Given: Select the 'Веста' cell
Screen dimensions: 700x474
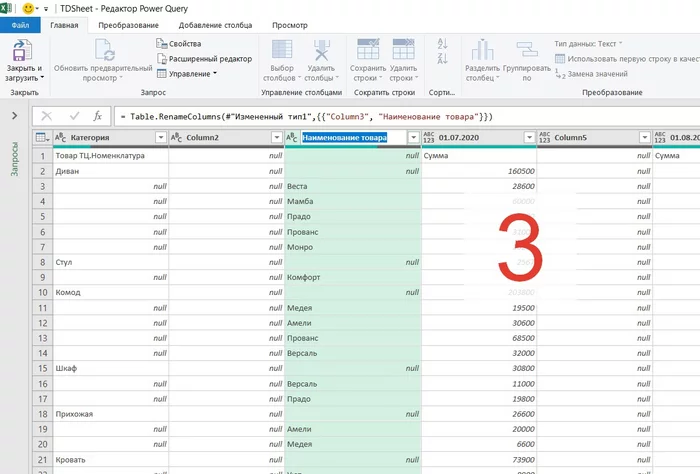Looking at the screenshot, I should click(x=353, y=186).
